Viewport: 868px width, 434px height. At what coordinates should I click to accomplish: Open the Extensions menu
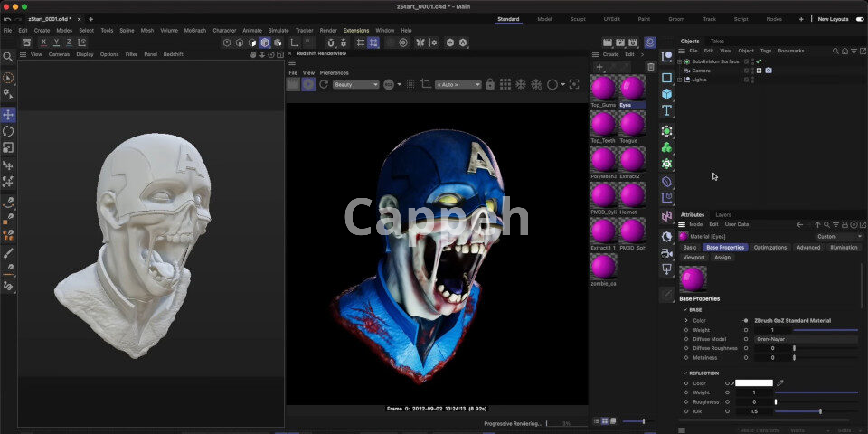[x=356, y=30]
